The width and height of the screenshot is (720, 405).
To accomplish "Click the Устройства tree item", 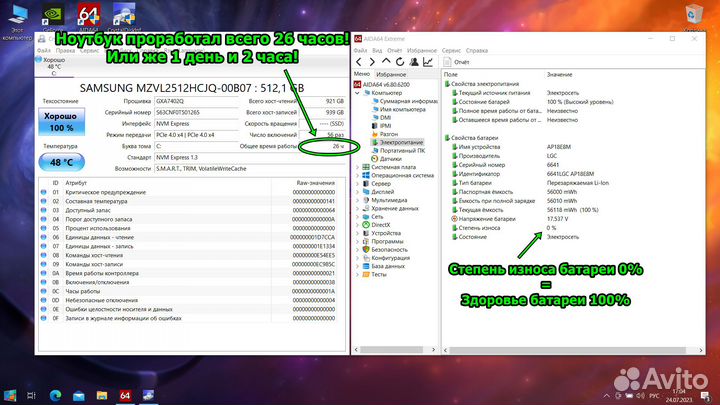I will pyautogui.click(x=382, y=233).
